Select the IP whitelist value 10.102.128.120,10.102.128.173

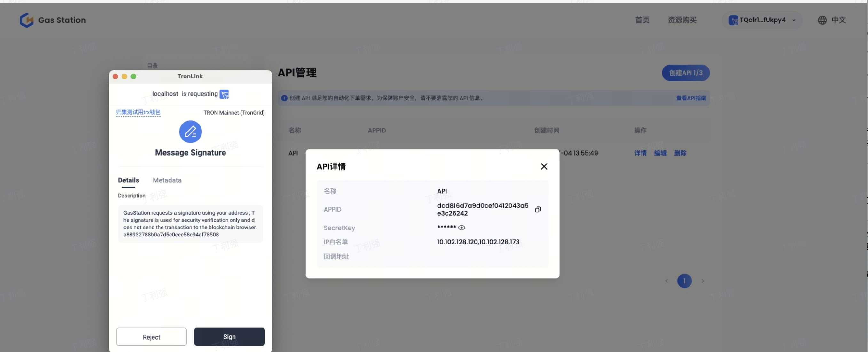click(x=478, y=242)
